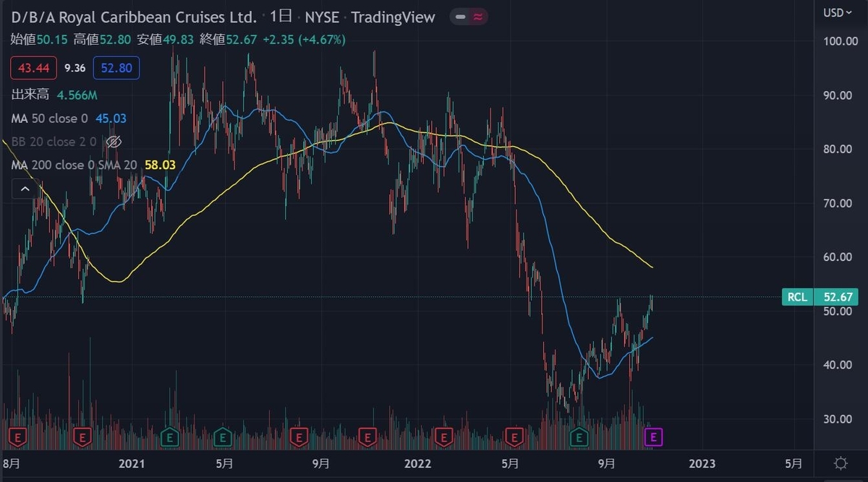This screenshot has width=868, height=482.
Task: Click the 2022 label on time axis
Action: pyautogui.click(x=418, y=463)
